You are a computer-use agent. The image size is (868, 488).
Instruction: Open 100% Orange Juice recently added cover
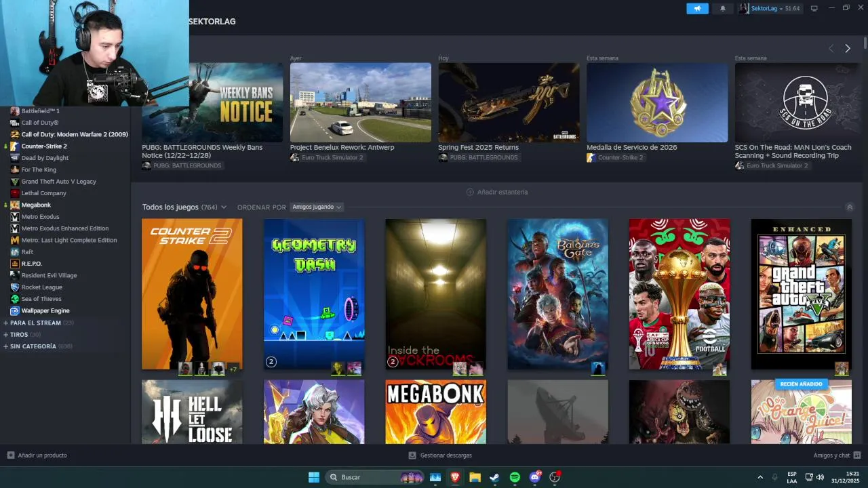(801, 412)
